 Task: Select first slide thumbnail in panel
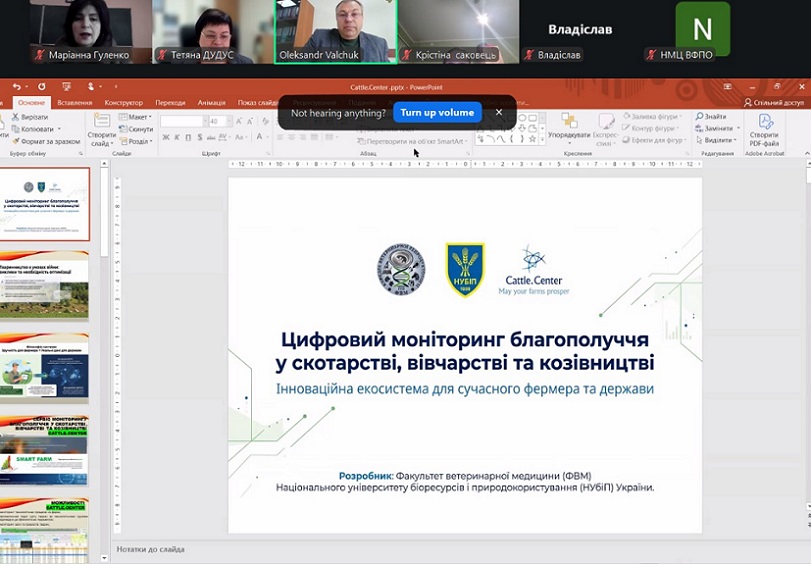(44, 203)
